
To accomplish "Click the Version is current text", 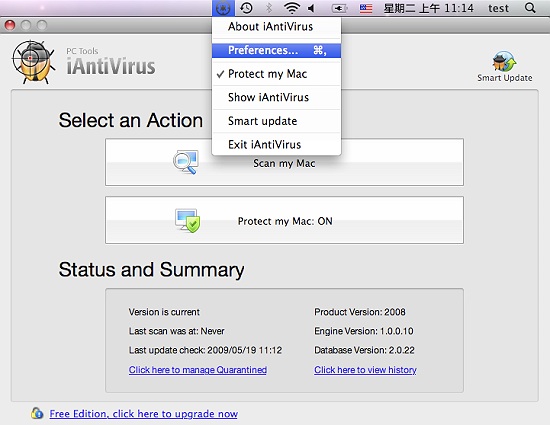I will 164,312.
